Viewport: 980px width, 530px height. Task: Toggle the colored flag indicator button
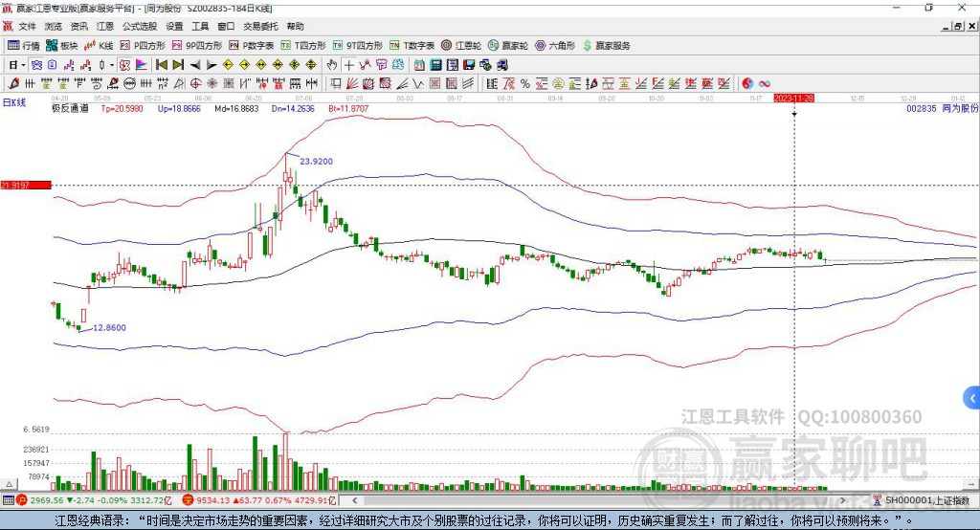(142, 64)
